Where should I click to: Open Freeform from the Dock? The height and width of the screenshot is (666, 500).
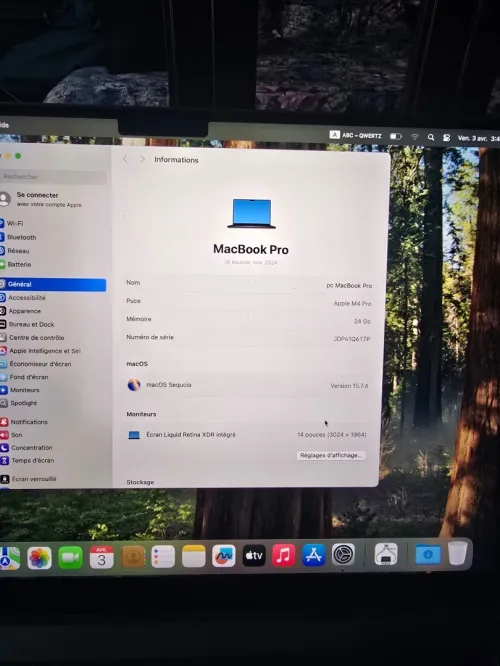tap(224, 556)
